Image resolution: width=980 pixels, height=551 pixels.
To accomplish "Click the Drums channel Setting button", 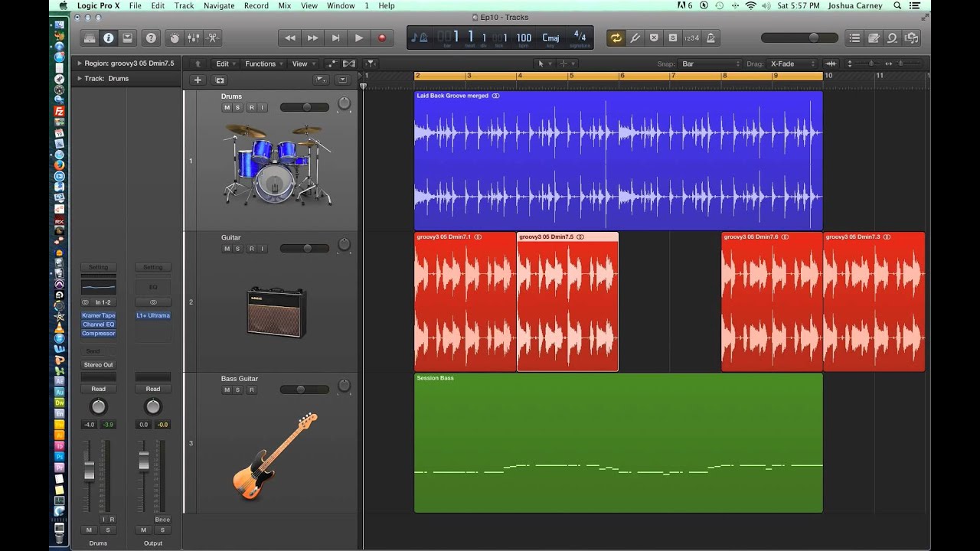I will (99, 267).
